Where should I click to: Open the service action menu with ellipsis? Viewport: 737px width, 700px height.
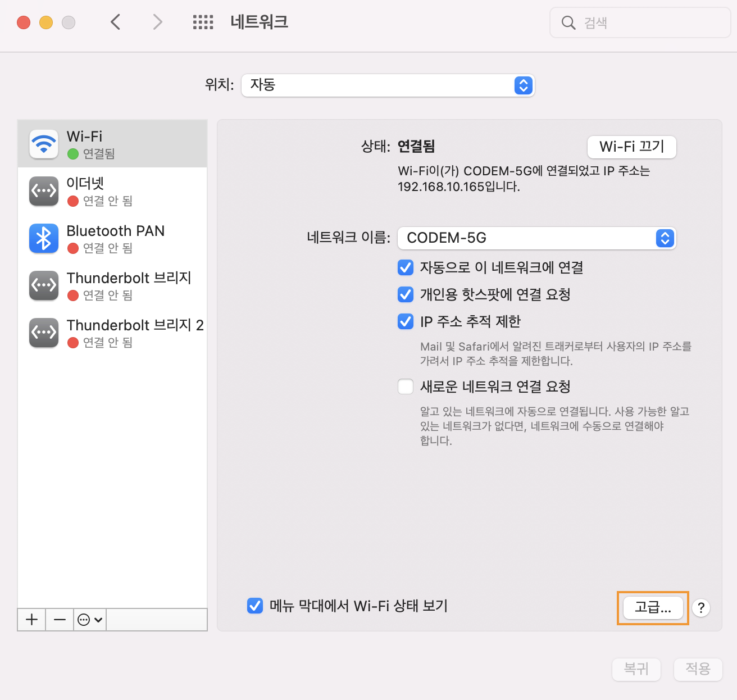[90, 620]
